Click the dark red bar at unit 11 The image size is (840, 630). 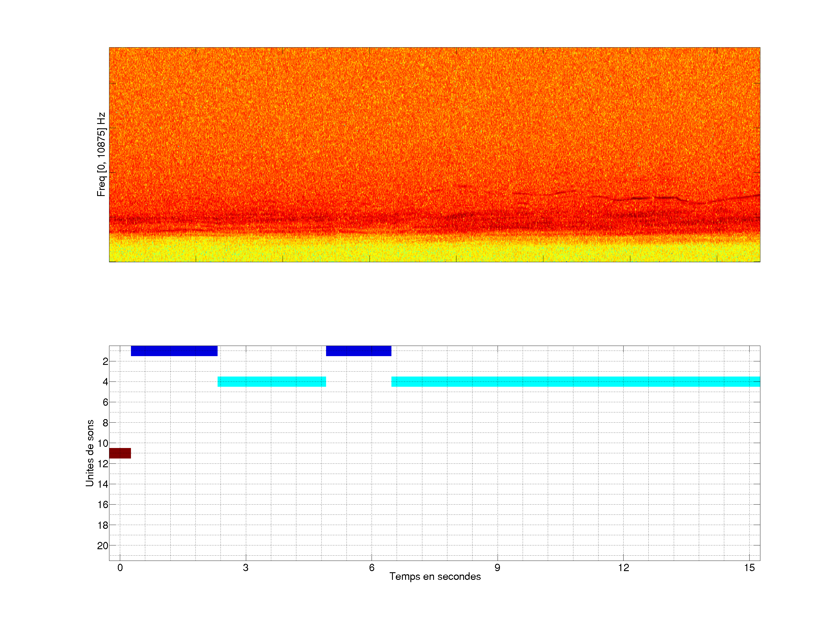tap(120, 453)
